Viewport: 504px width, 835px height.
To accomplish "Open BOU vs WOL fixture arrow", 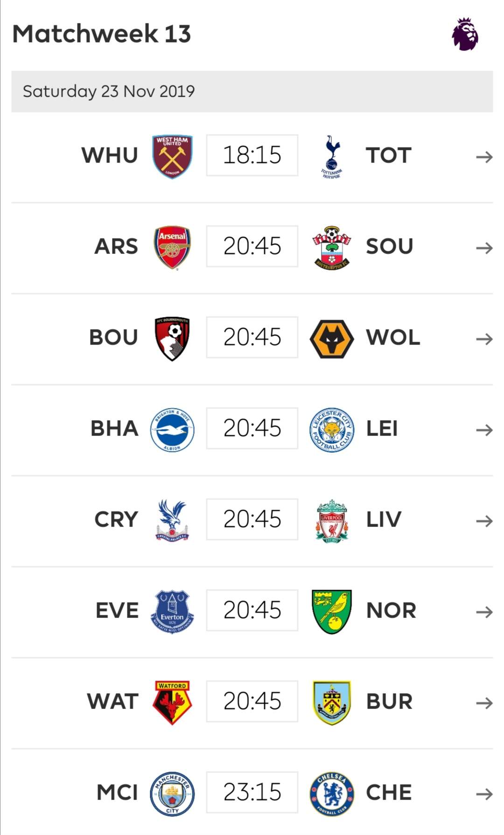I will 484,339.
